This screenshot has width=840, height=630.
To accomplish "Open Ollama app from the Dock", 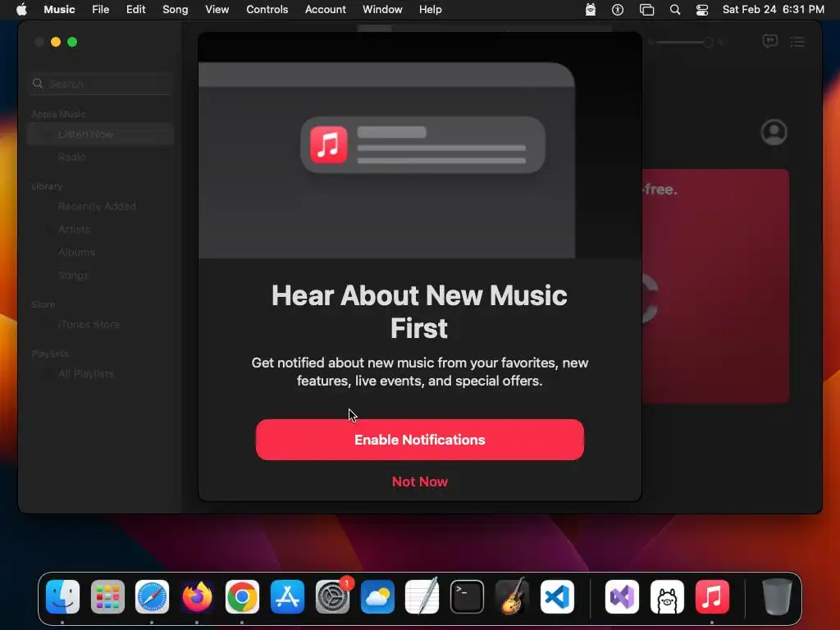I will point(667,597).
